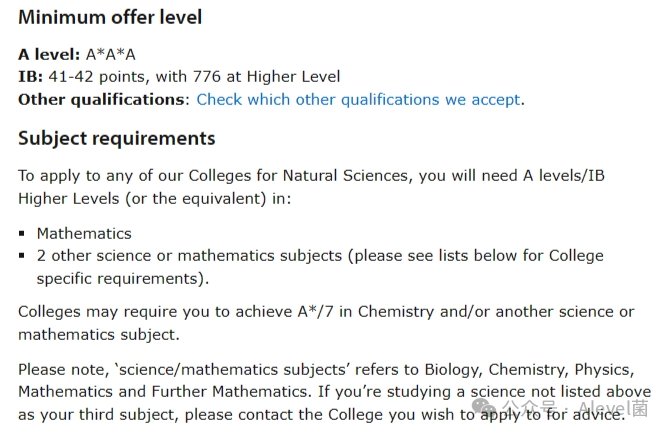Click the 'Subject requirements' heading

[x=117, y=138]
